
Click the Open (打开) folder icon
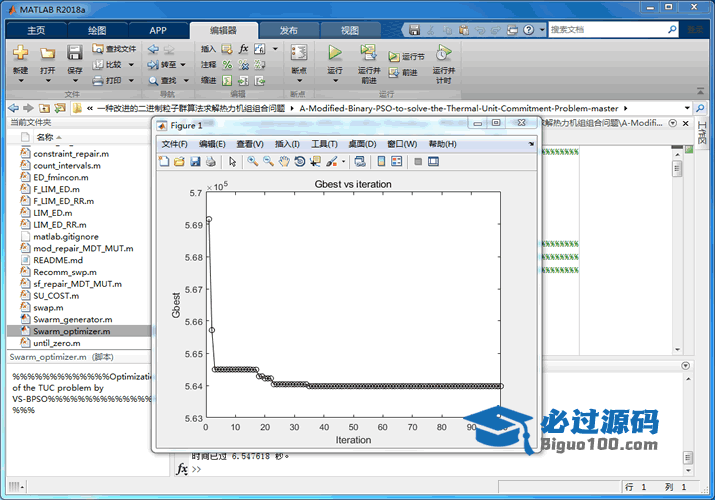click(x=47, y=53)
